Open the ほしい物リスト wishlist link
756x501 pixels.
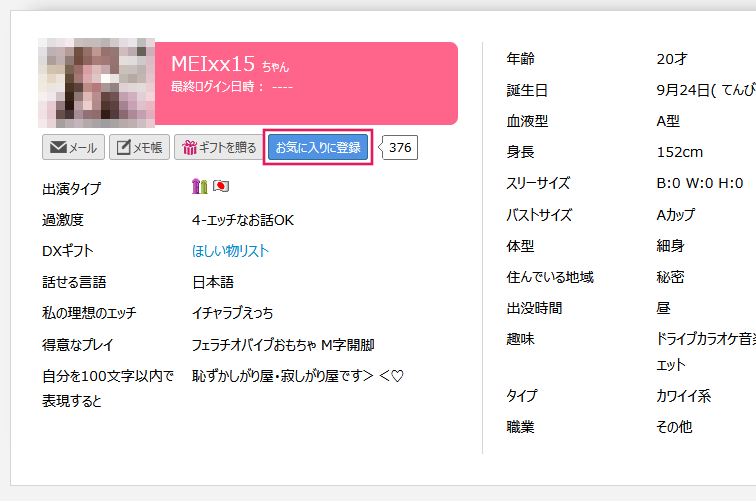click(x=230, y=251)
